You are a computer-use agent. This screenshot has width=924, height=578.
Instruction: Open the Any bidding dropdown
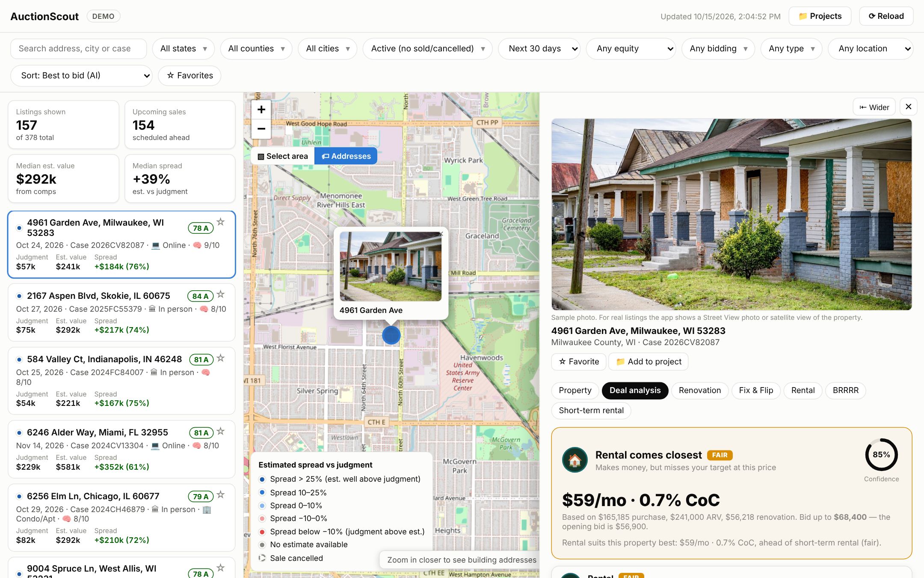point(718,49)
